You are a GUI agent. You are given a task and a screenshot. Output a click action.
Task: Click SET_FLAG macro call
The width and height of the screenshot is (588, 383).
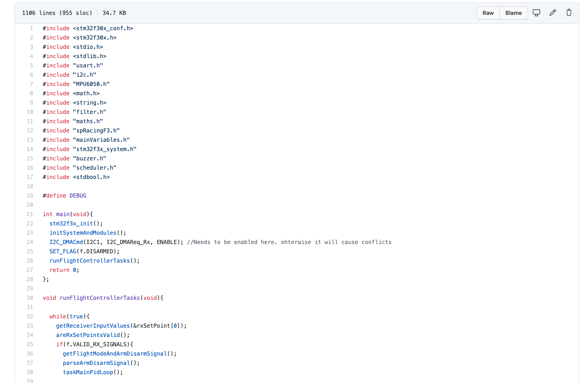63,251
